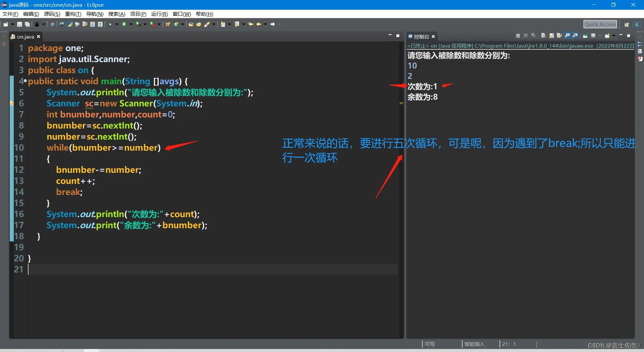
Task: Go to the previous annotation
Action: point(236,24)
